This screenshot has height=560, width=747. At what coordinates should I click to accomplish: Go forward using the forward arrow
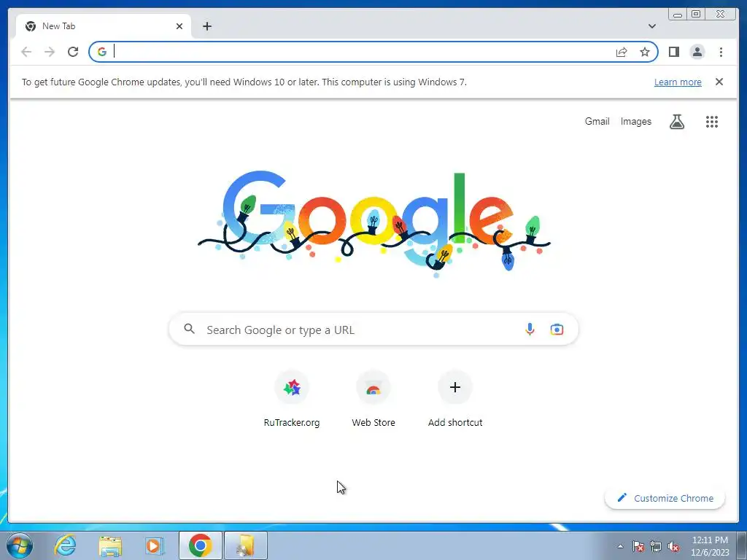click(x=50, y=52)
